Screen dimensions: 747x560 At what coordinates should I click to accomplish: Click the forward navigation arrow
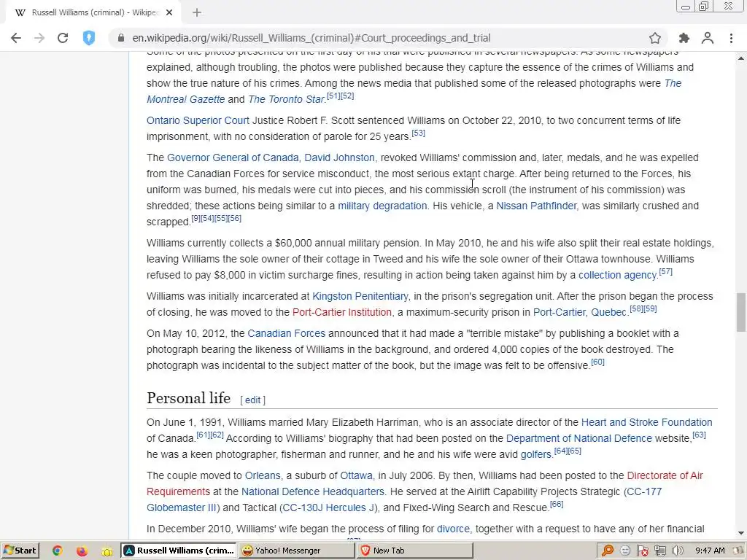[39, 38]
